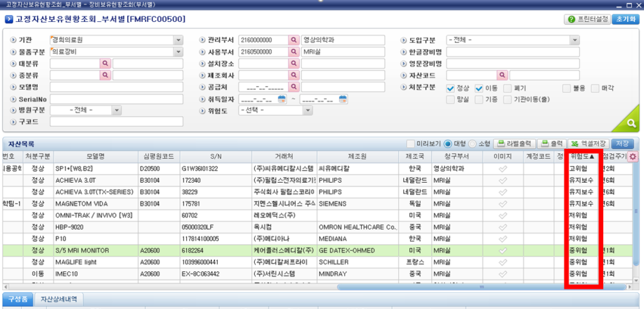Check the 기관이동(출) checkbox
The height and width of the screenshot is (309, 644).
[x=508, y=99]
